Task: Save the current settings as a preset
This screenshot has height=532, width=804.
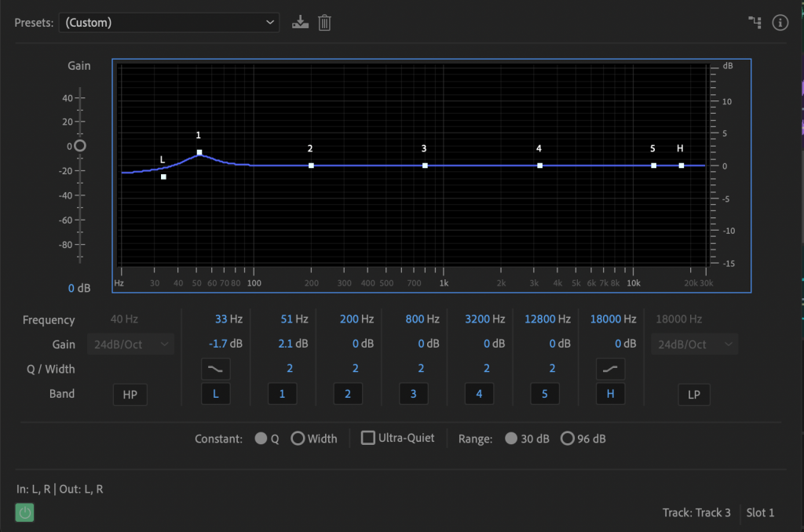Action: pos(300,23)
